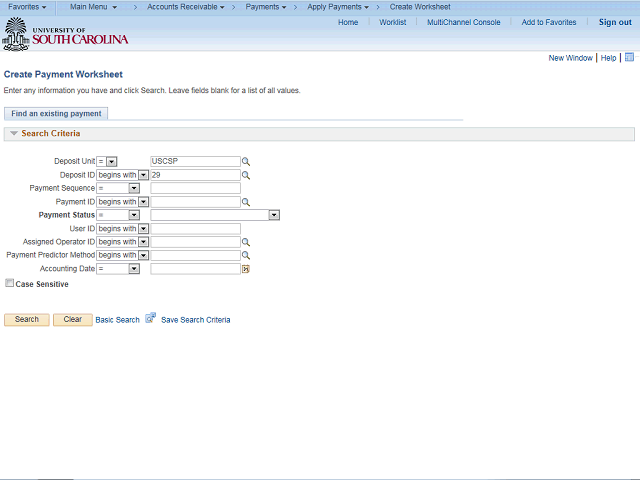Open the Main Menu dropdown
640x480 pixels.
pyautogui.click(x=93, y=7)
